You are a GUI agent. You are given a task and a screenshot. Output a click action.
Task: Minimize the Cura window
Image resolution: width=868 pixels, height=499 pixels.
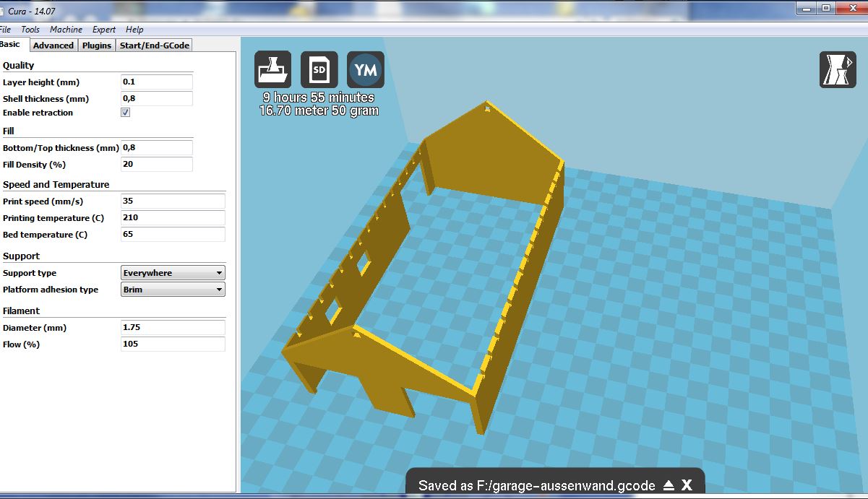click(x=807, y=8)
